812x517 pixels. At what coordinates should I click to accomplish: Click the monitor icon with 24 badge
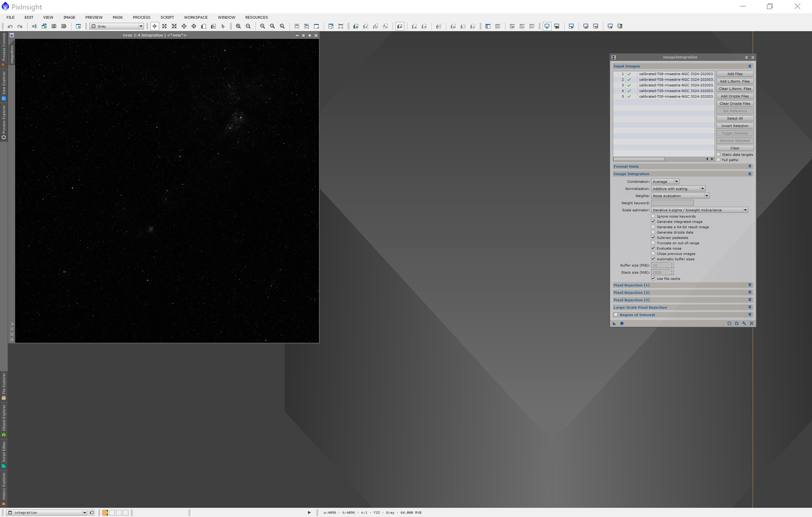click(x=557, y=26)
